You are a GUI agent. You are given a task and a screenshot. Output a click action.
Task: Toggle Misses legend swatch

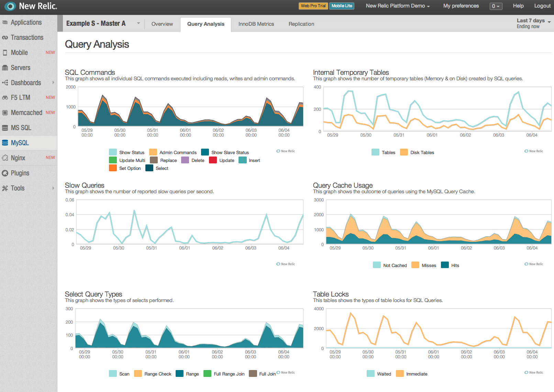click(x=415, y=265)
